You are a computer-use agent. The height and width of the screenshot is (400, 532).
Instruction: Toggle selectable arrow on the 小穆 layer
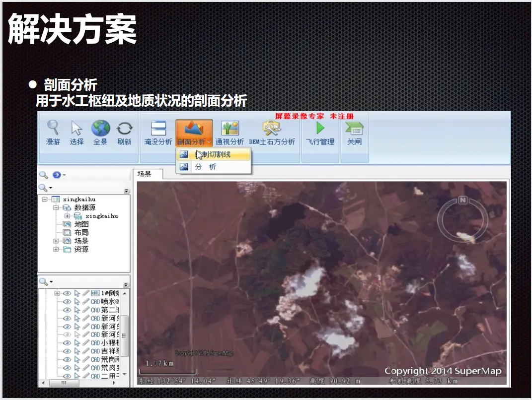click(x=77, y=343)
